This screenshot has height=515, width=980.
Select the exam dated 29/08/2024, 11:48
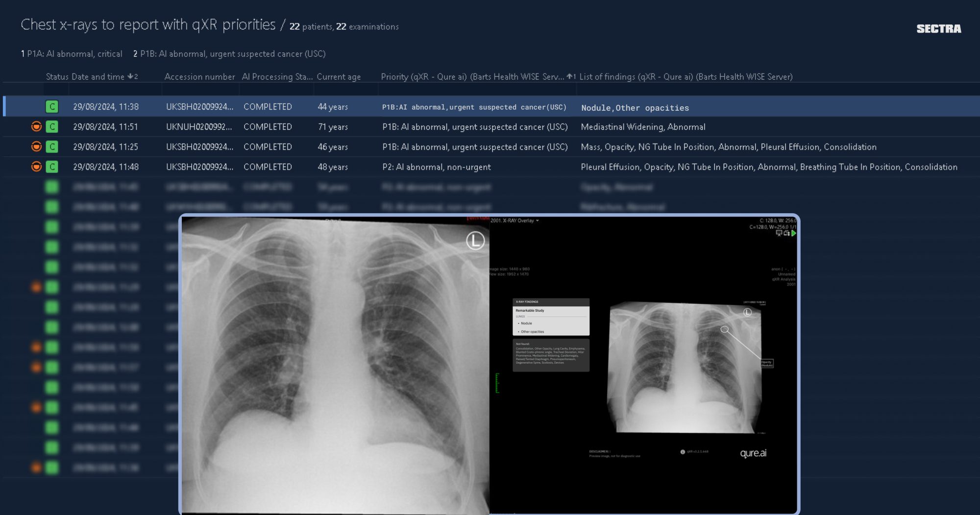106,167
